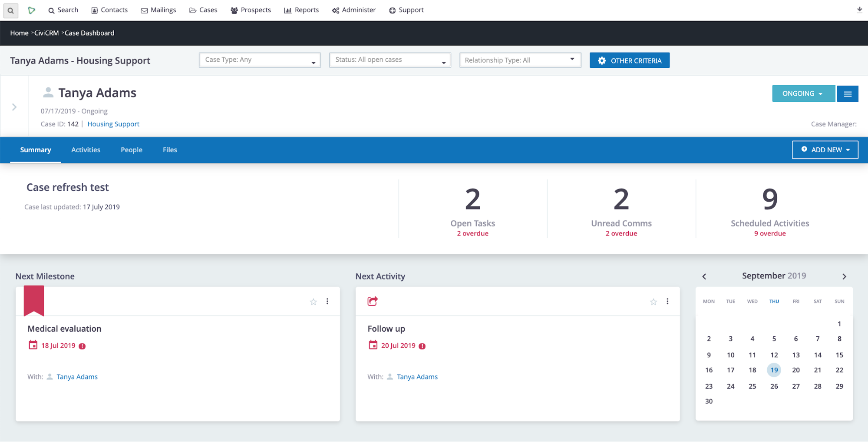Open the Relationship Type: All dropdown
This screenshot has width=868, height=442.
520,60
